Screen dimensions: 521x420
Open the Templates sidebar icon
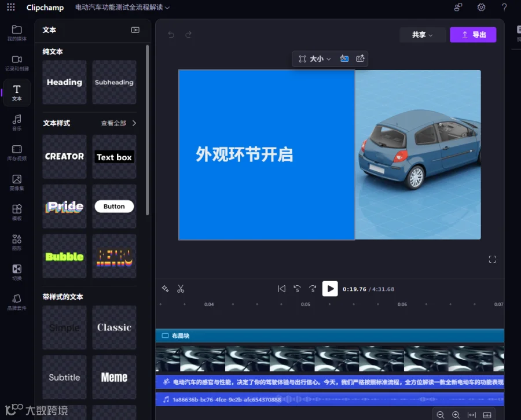17,212
